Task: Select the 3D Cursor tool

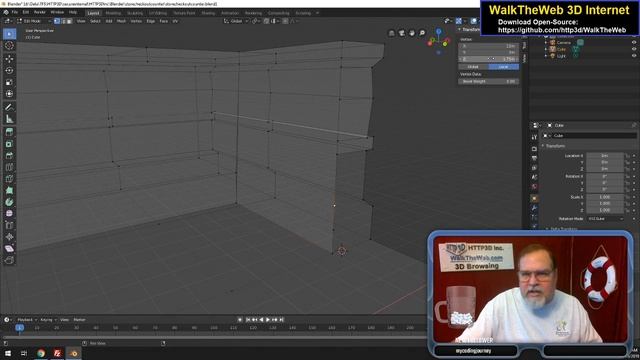Action: click(x=9, y=46)
